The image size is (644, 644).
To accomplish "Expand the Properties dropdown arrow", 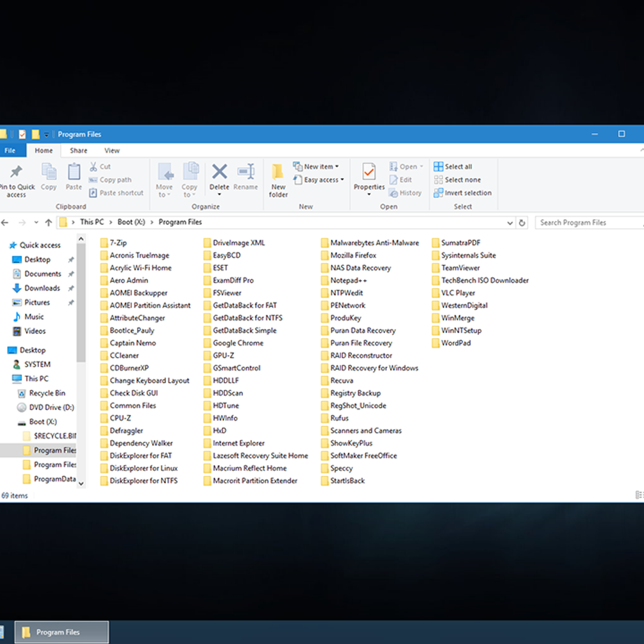I will coord(369,194).
